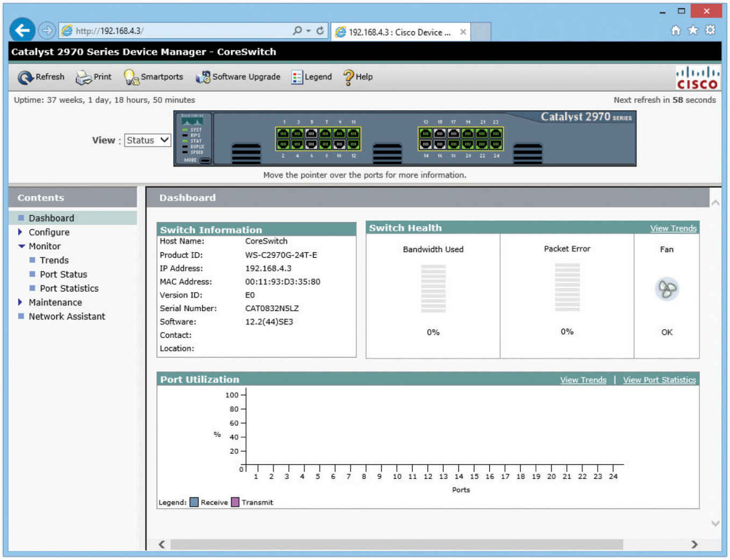Screen dimensions: 730x560
Task: Click the Transmit legend color swatch
Action: coord(235,502)
